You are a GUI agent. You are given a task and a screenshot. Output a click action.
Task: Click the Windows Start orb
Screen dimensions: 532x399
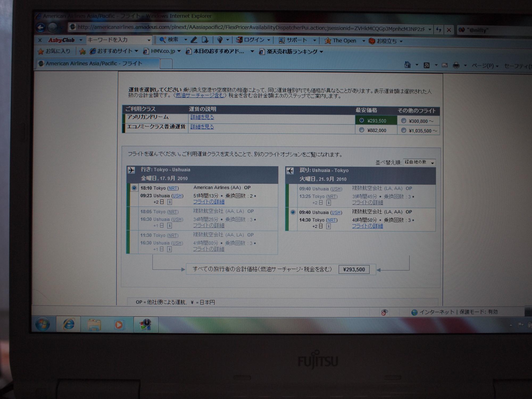(x=43, y=324)
